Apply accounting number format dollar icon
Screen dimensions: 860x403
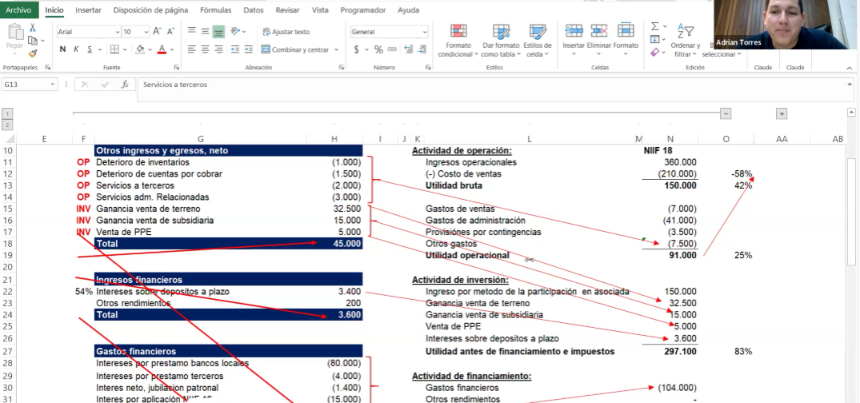[x=356, y=49]
